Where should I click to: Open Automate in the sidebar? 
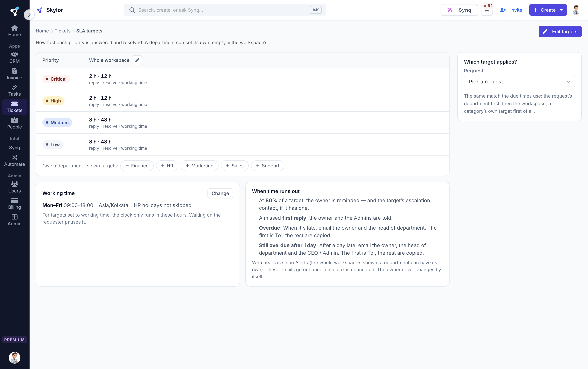tap(14, 161)
